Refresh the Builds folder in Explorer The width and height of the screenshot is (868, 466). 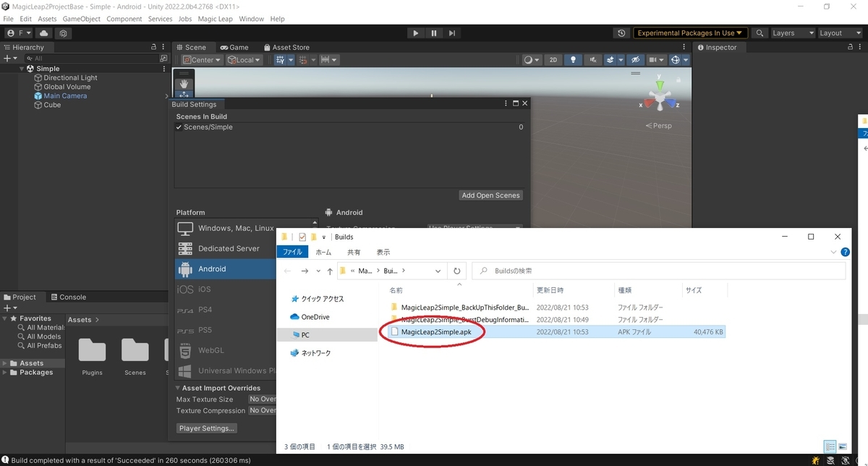(457, 271)
